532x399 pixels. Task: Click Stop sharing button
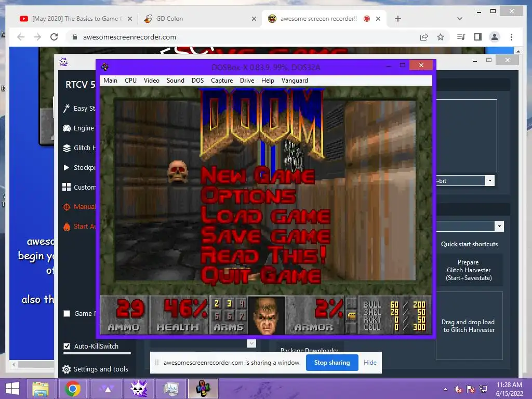[x=332, y=363]
